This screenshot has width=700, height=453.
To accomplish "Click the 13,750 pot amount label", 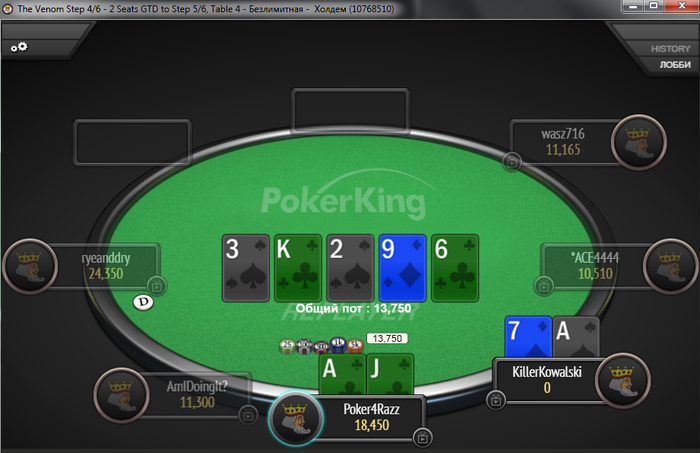I will tap(387, 338).
